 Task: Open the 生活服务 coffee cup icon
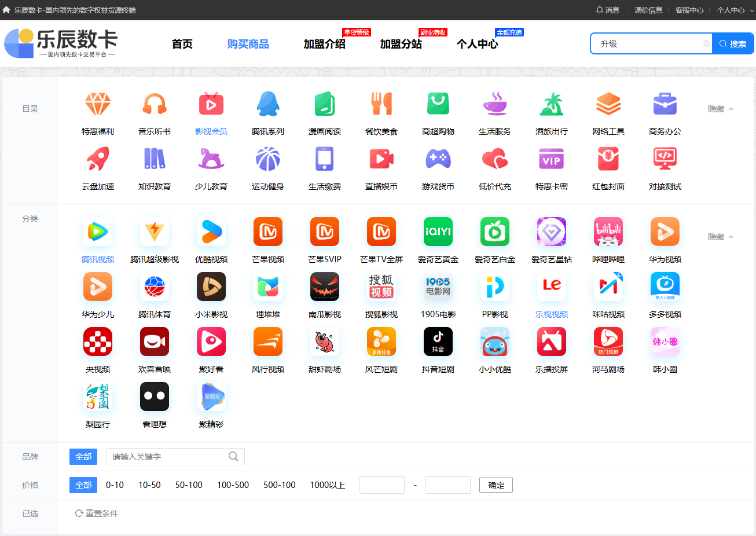click(x=495, y=104)
